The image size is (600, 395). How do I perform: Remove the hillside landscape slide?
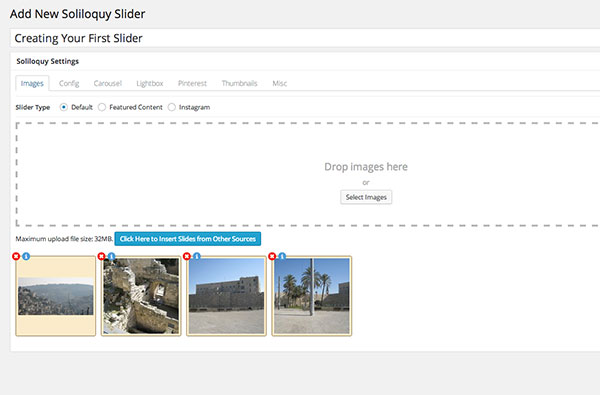pos(16,256)
